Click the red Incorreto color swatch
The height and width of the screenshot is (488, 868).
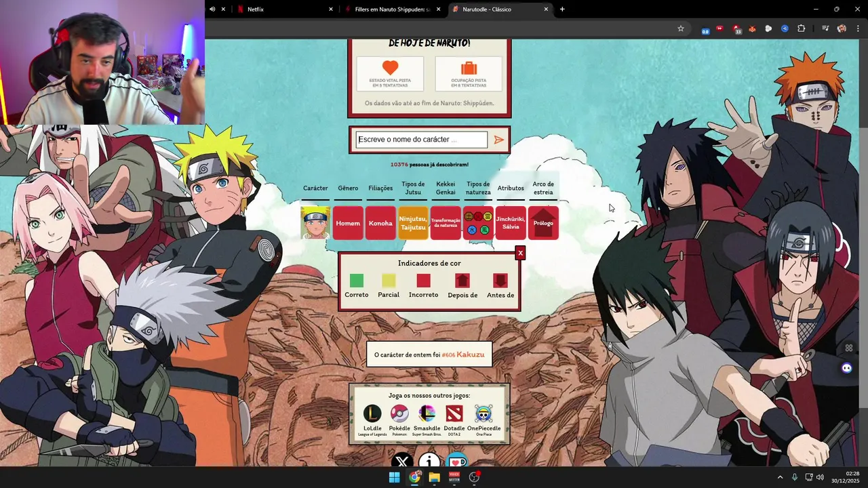point(424,281)
